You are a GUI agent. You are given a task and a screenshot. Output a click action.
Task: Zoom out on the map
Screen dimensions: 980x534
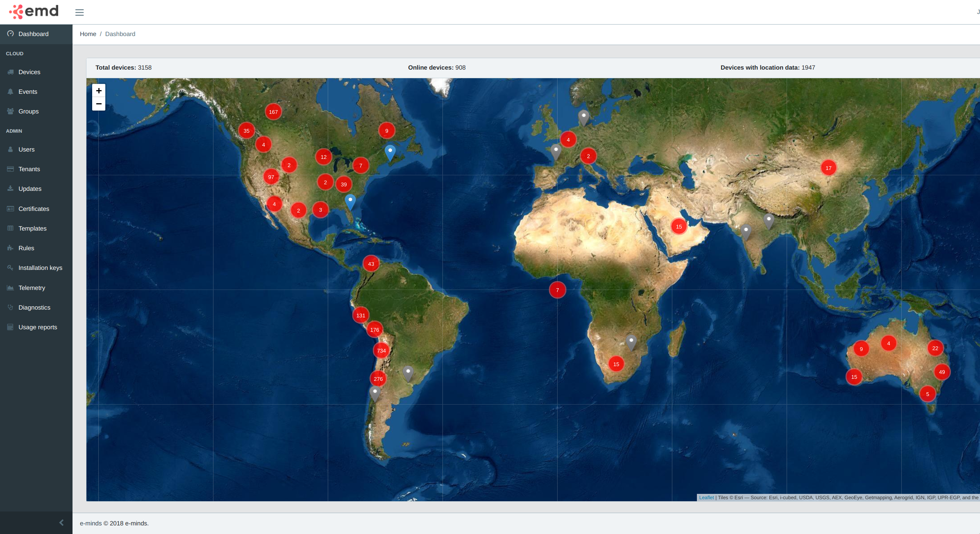pyautogui.click(x=99, y=104)
